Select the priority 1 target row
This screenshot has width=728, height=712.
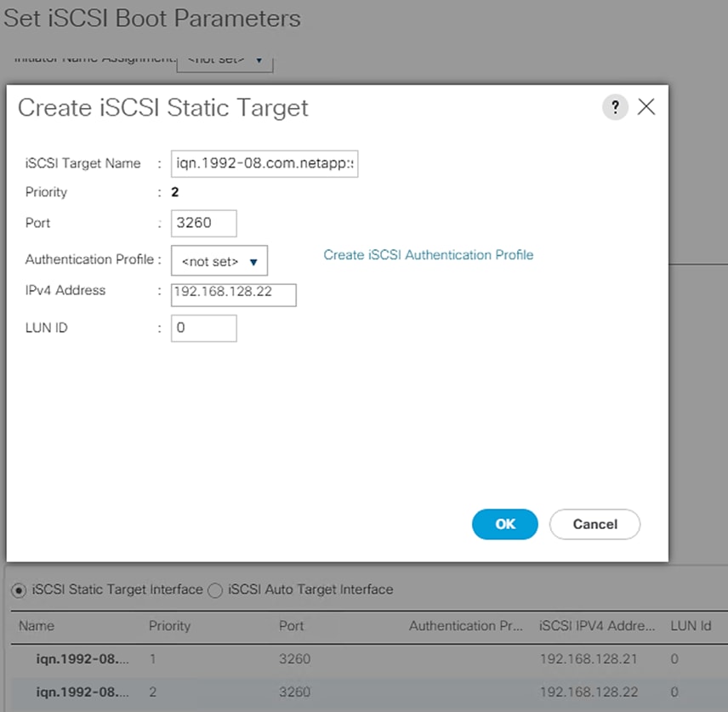340,658
